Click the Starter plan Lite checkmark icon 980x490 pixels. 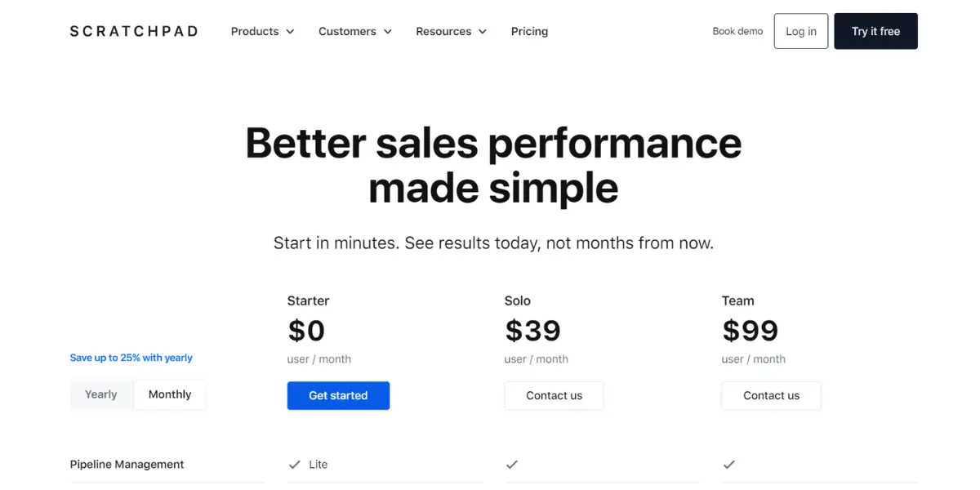295,465
